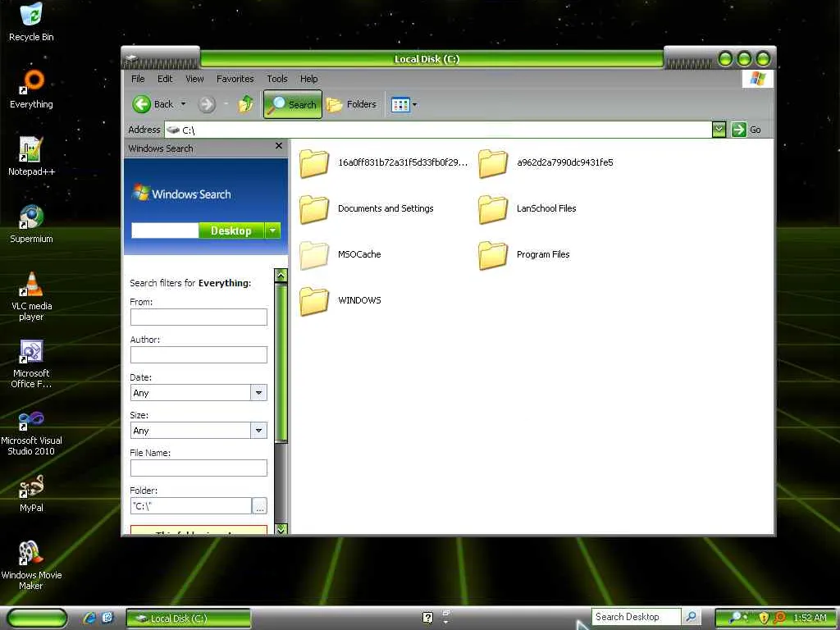
Task: Open the View menu
Action: click(194, 79)
